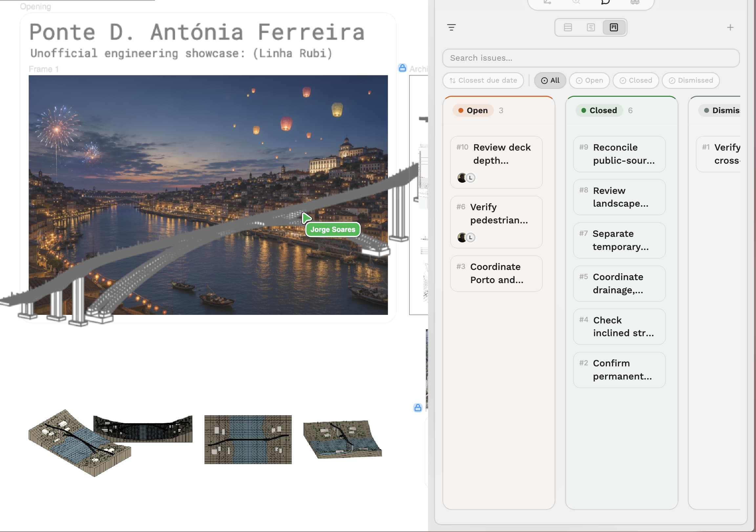Select the kanban board view

(x=614, y=27)
